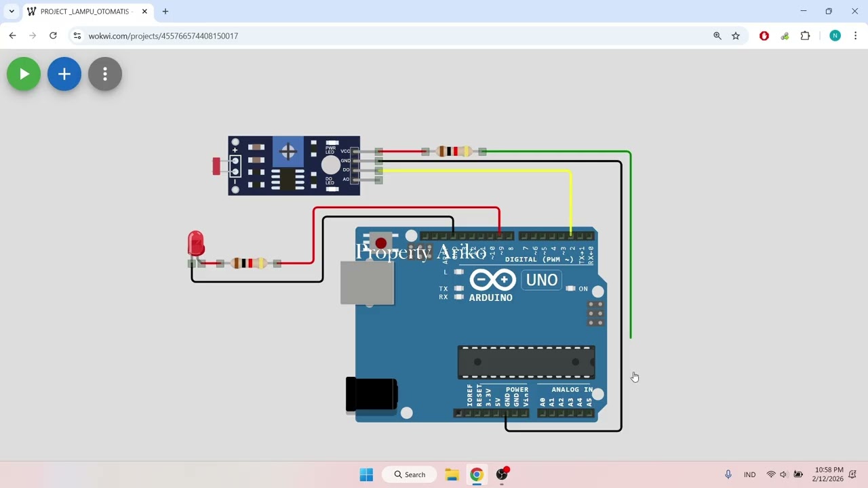This screenshot has width=868, height=488.
Task: Click the potentiometer on the sensor module
Action: tap(288, 152)
